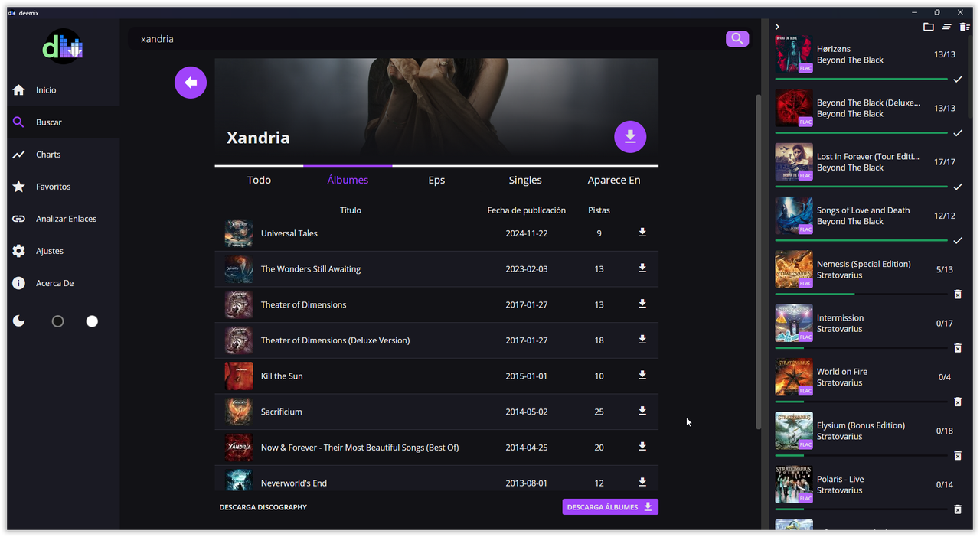Download Kill the Sun album
The width and height of the screenshot is (980, 537).
tap(642, 376)
